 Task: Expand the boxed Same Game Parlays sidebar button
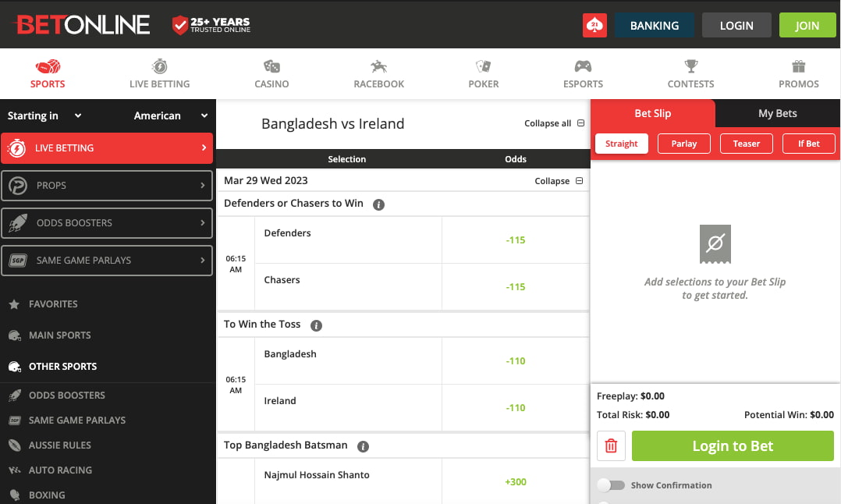point(108,261)
